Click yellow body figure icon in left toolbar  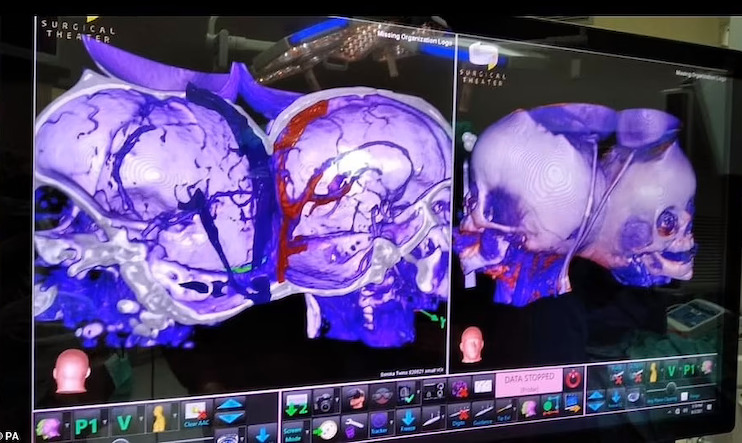point(159,419)
